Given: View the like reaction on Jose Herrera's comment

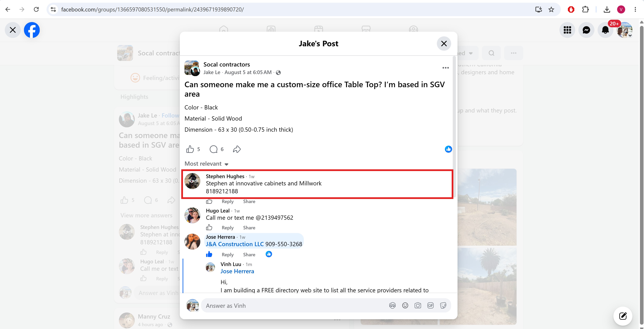Looking at the screenshot, I should pos(269,254).
